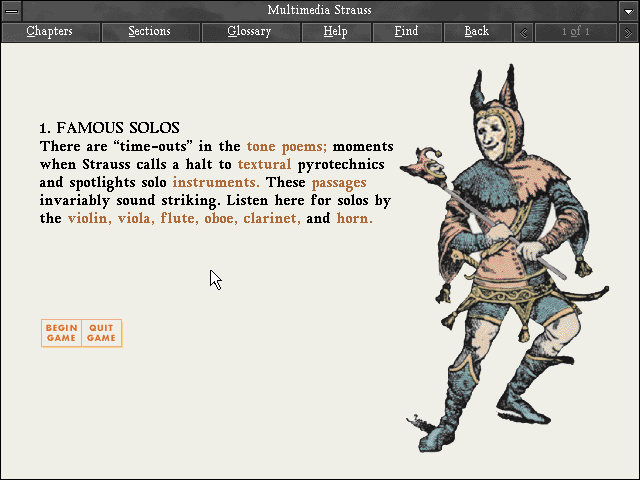
Task: Open the Chapters menu
Action: click(x=49, y=32)
